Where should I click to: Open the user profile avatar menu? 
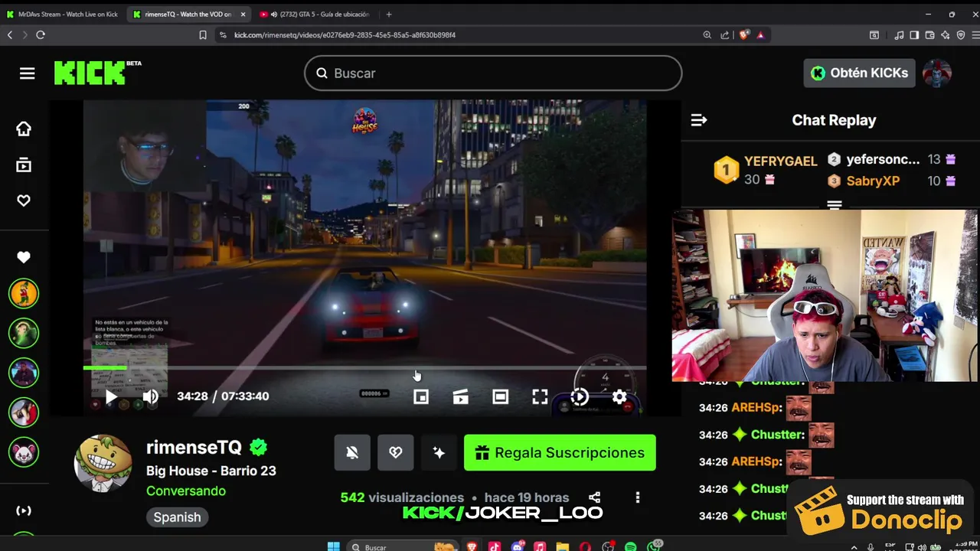point(937,73)
